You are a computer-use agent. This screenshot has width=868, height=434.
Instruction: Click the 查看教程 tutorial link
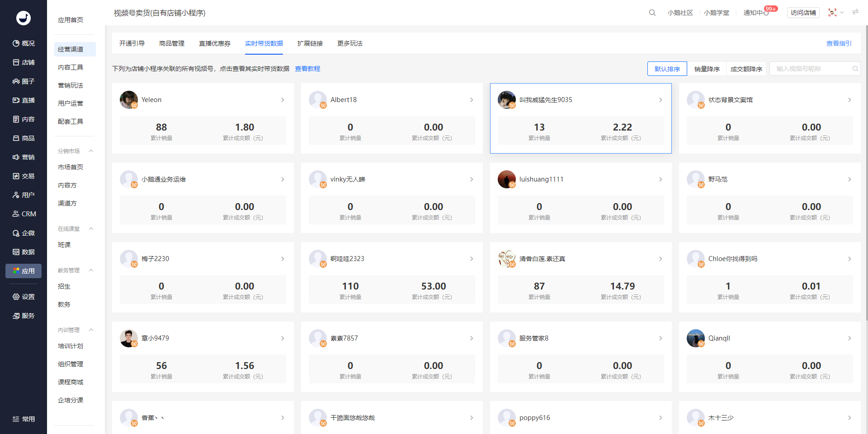307,69
